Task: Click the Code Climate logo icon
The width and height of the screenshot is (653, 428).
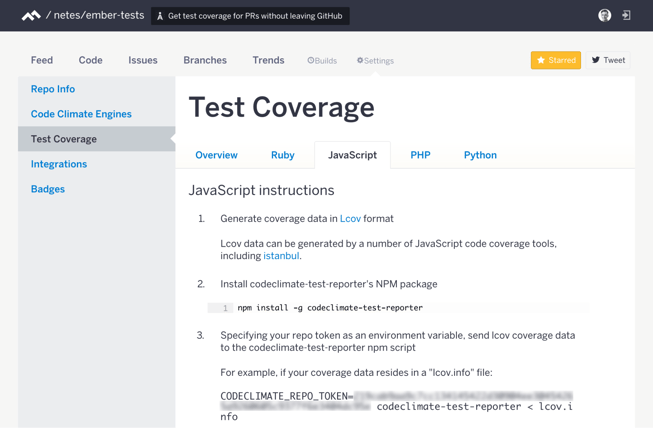Action: (31, 16)
